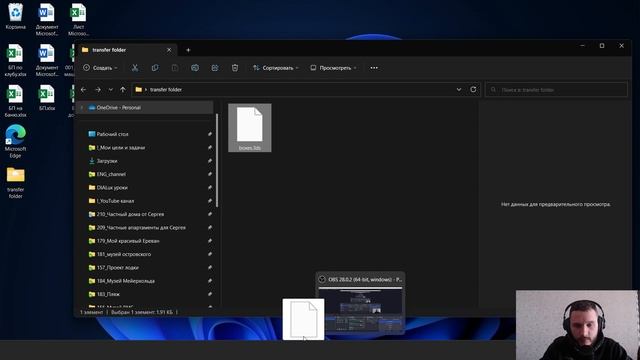Click 'Нет данных для предварительного просмотра' text
Screen dimensions: 640x360
point(556,204)
